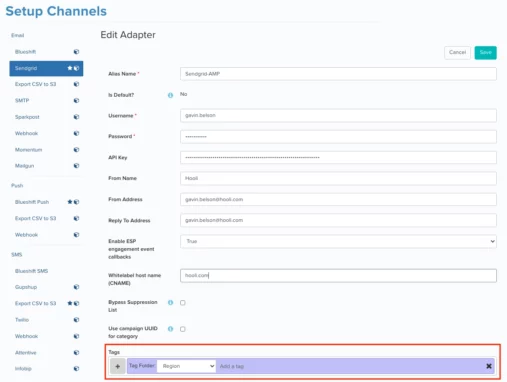Click the cube icon beside Email section's Webhook
This screenshot has height=382, width=507.
[76, 133]
